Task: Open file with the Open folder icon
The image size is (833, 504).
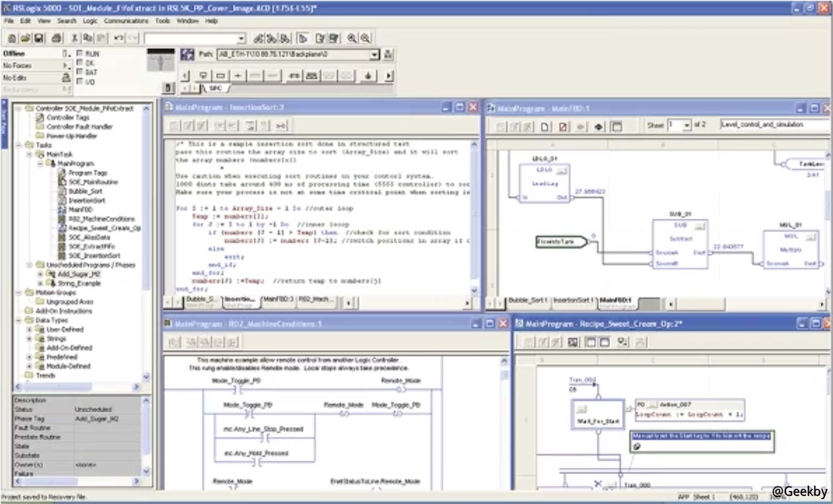Action: point(25,38)
